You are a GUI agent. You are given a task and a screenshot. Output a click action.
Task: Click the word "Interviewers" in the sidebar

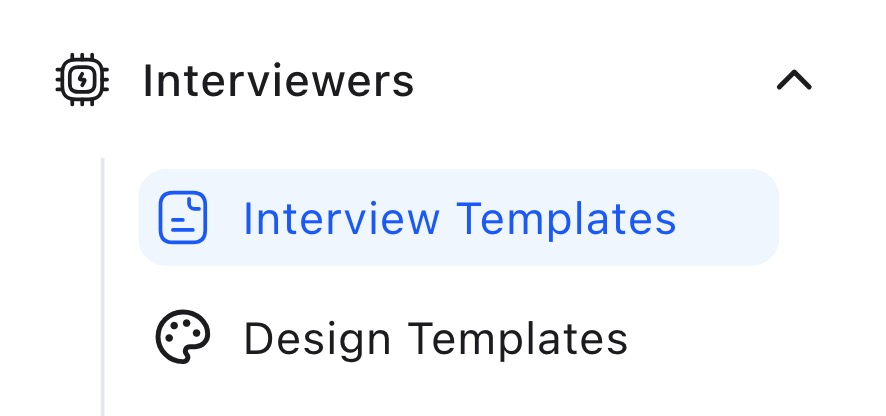(278, 81)
